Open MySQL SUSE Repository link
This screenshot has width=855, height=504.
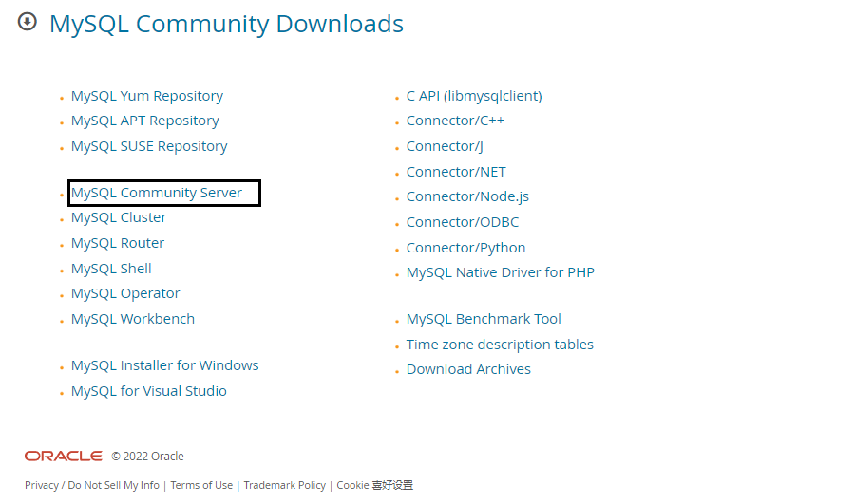(x=149, y=146)
